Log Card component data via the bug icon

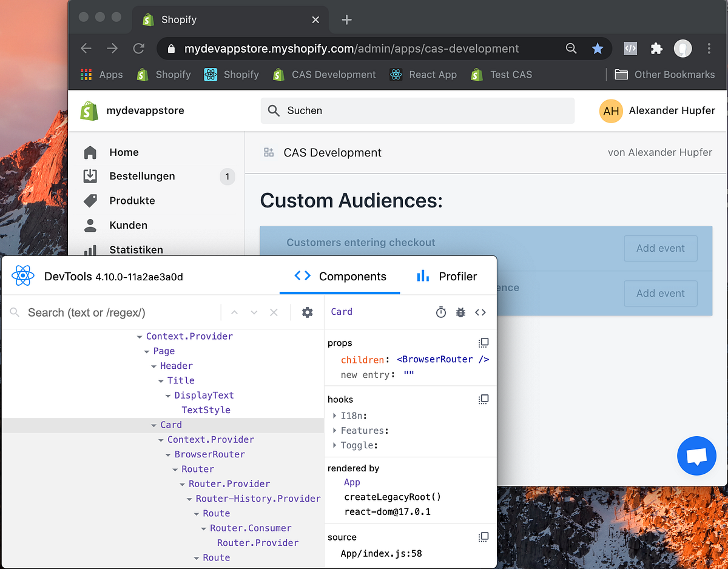point(460,312)
